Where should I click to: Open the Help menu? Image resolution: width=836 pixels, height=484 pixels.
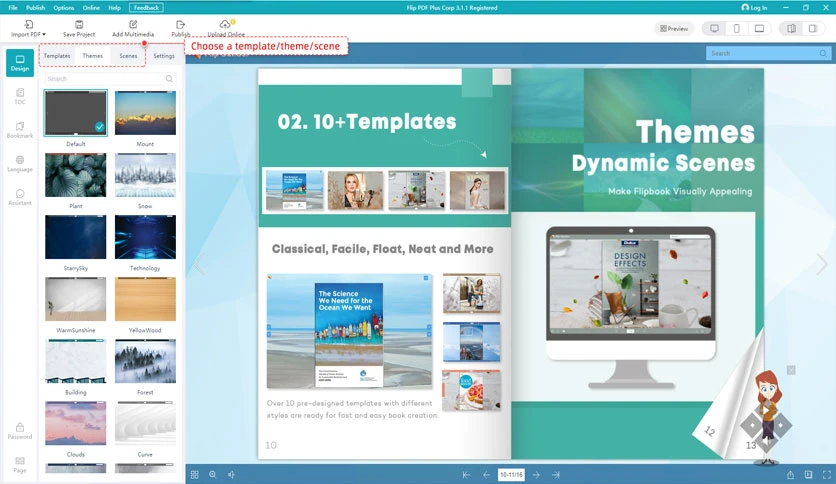pos(114,7)
